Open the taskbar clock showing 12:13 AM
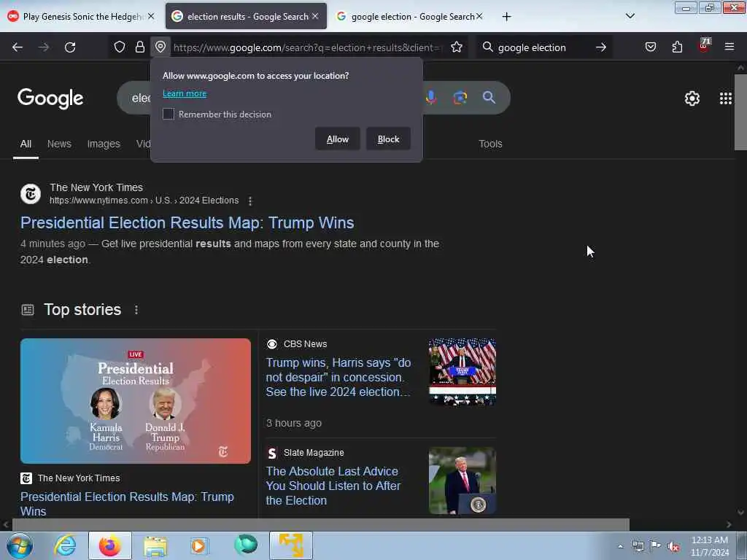Image resolution: width=747 pixels, height=560 pixels. coord(709,546)
